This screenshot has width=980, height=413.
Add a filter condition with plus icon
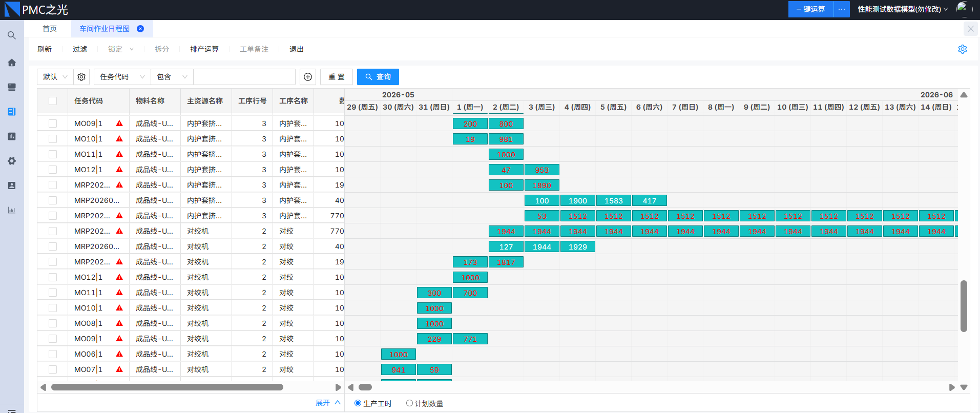pos(308,77)
